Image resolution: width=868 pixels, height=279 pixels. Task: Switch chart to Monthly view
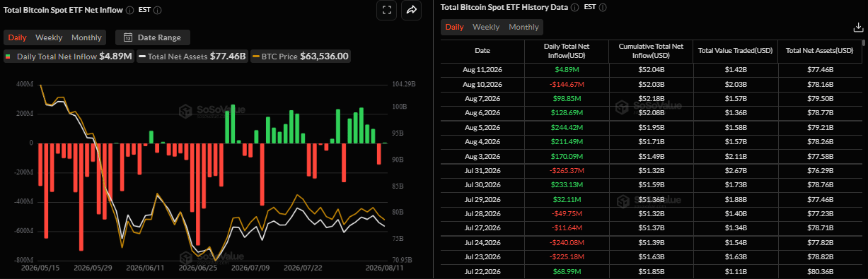coord(86,37)
